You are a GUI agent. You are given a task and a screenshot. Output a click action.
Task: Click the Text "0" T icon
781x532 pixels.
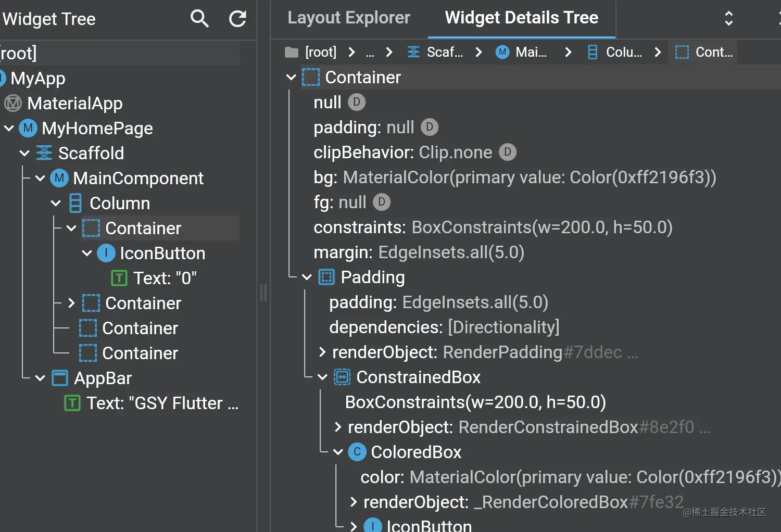tap(119, 278)
